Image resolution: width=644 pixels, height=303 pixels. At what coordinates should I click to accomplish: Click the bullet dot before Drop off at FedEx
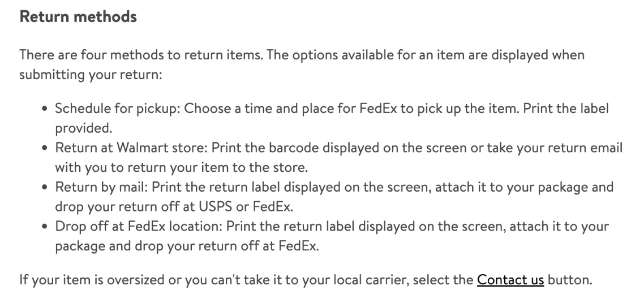(44, 227)
